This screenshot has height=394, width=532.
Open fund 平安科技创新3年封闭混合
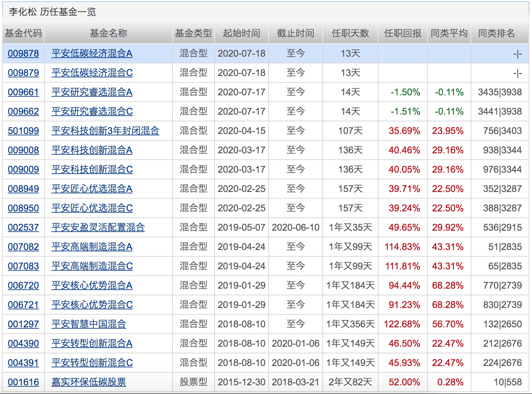pyautogui.click(x=105, y=131)
